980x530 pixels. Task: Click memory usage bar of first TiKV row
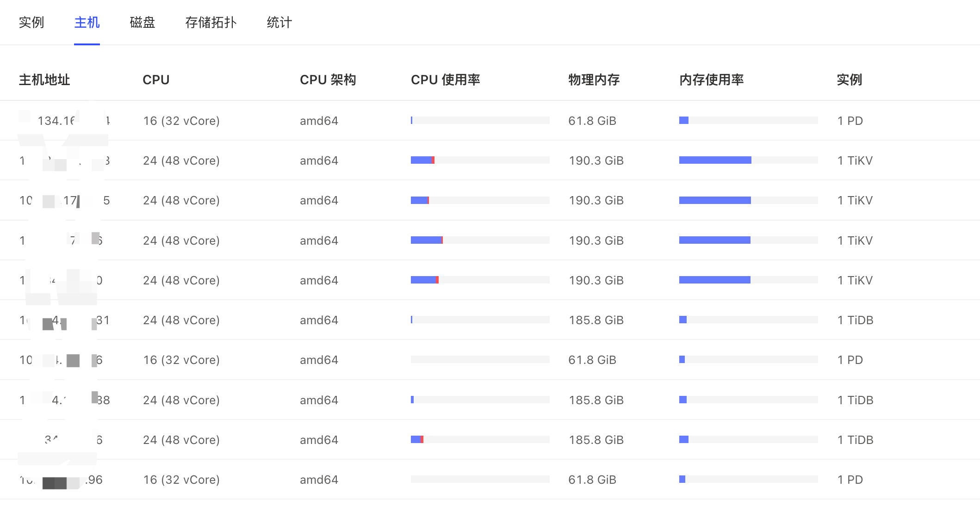click(x=748, y=160)
